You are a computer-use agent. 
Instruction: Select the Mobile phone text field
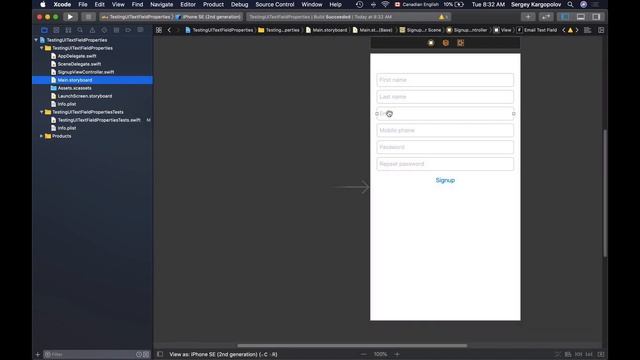point(445,130)
